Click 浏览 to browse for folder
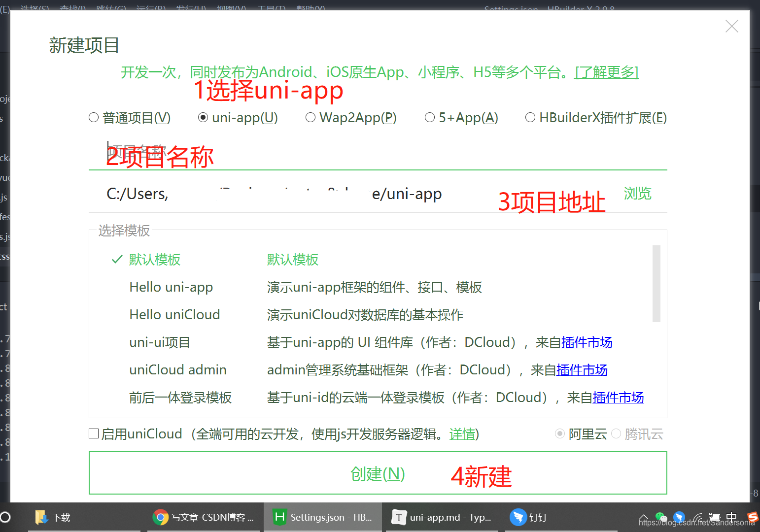Screen dimensions: 760x532 pos(638,193)
